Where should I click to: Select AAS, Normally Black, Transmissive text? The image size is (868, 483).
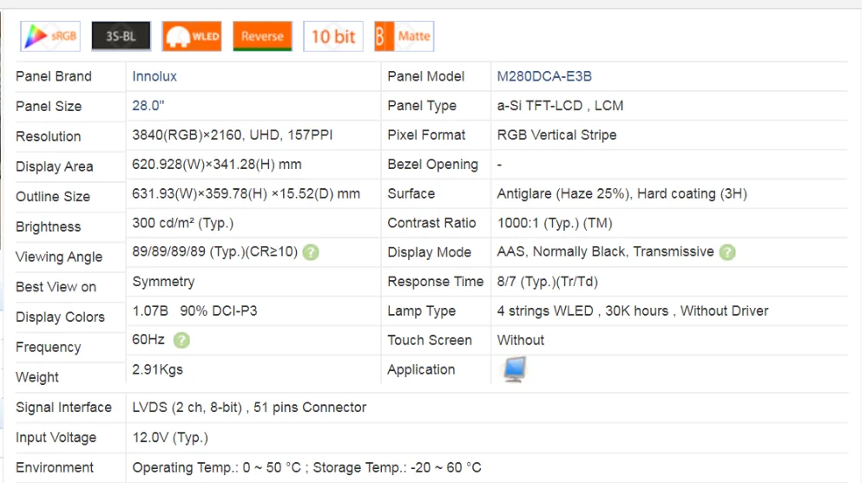pos(605,251)
